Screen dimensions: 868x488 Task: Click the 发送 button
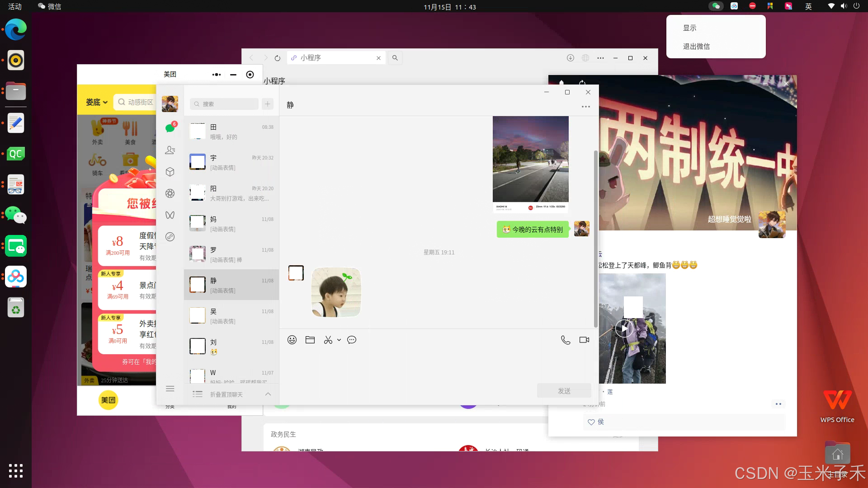coord(564,391)
